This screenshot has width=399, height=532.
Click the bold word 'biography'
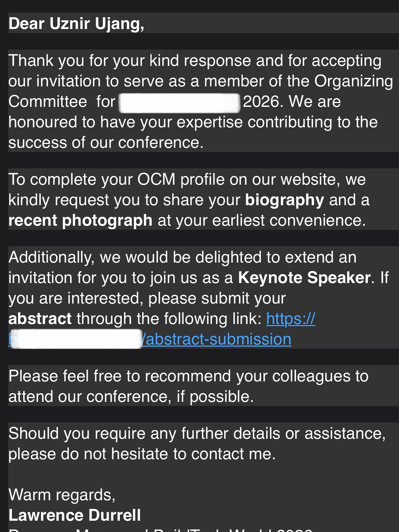[284, 200]
